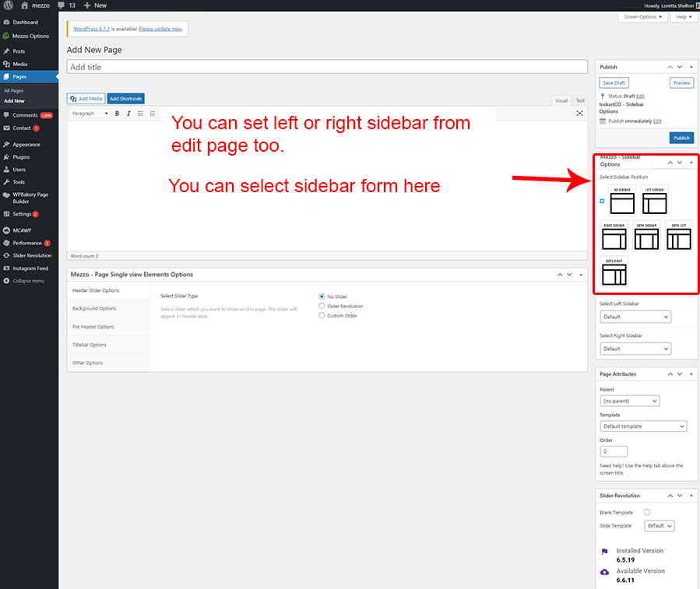Open the Template dropdown in Page Attributes
Viewport: 700px width, 589px height.
pyautogui.click(x=644, y=426)
